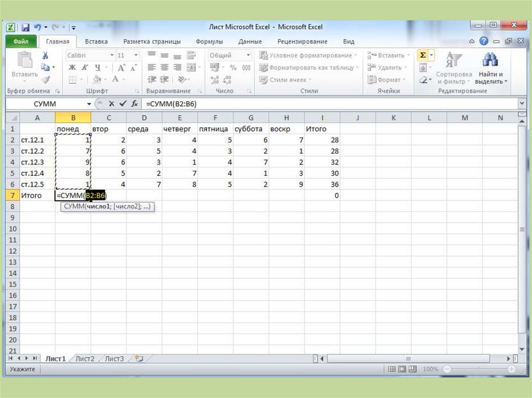Viewport: 532px width, 398px height.
Task: Open the Calibri font name dropdown
Action: pyautogui.click(x=112, y=55)
